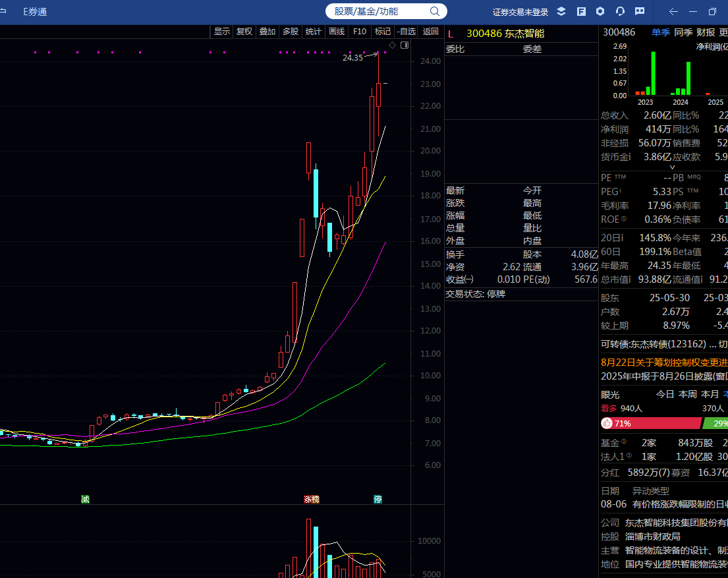This screenshot has height=578, width=728.
Task: Click the 股本 4.08亿 value
Action: [584, 254]
